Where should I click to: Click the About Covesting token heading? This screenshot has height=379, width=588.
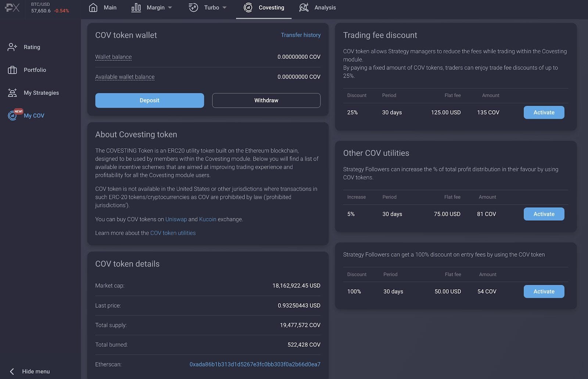click(136, 135)
